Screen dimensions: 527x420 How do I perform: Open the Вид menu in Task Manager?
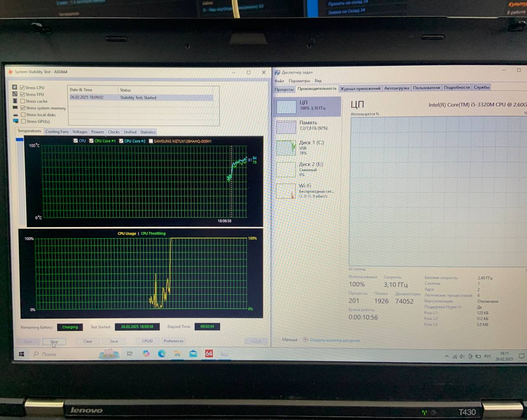pos(318,81)
